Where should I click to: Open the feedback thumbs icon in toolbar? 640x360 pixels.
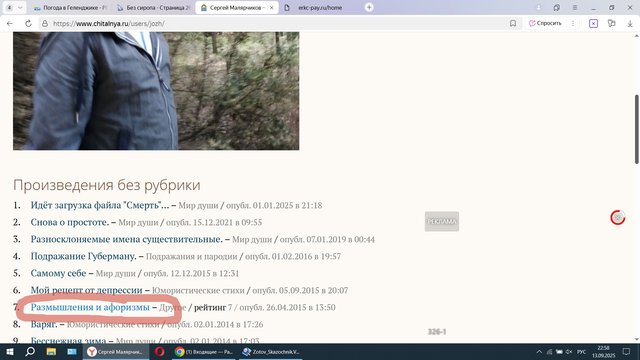coord(611,24)
